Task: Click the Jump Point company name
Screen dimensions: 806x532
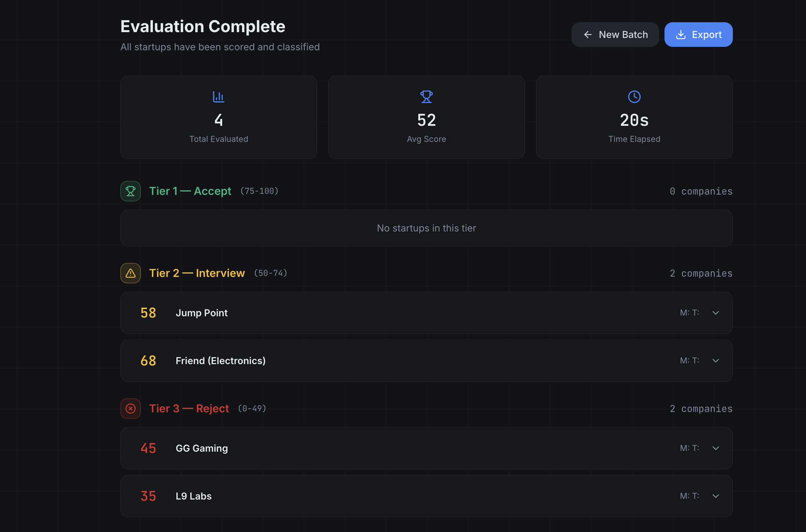Action: click(202, 313)
